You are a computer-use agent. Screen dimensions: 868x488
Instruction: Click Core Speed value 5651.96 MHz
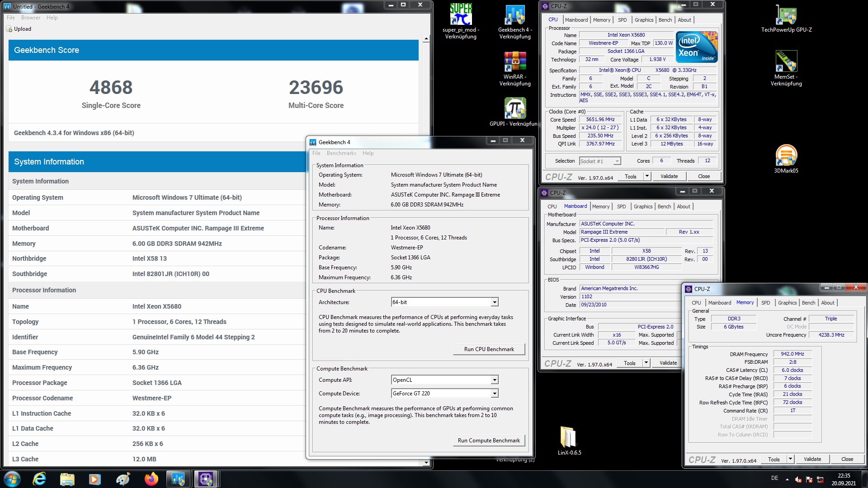(x=600, y=120)
